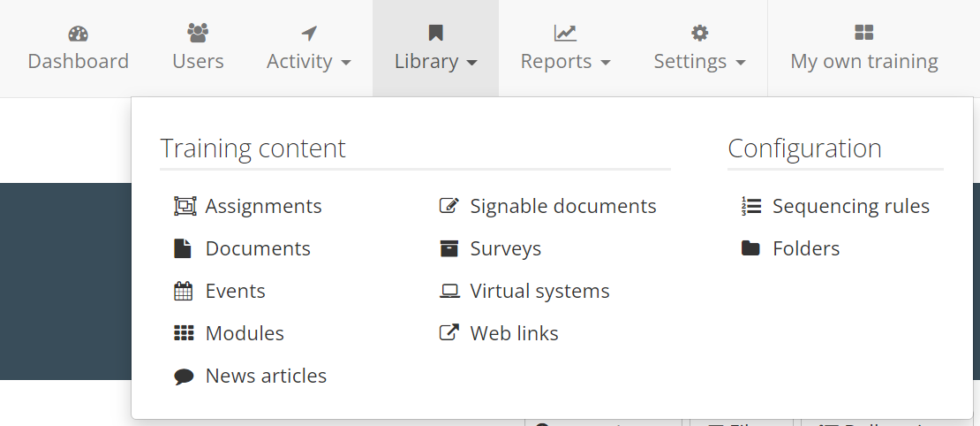Click the Surveys archive box icon
The height and width of the screenshot is (426, 980).
coord(449,249)
